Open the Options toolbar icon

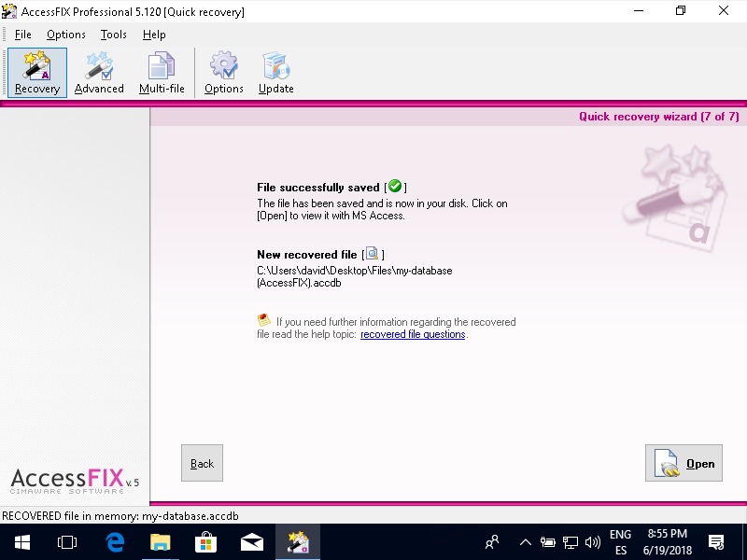point(224,73)
